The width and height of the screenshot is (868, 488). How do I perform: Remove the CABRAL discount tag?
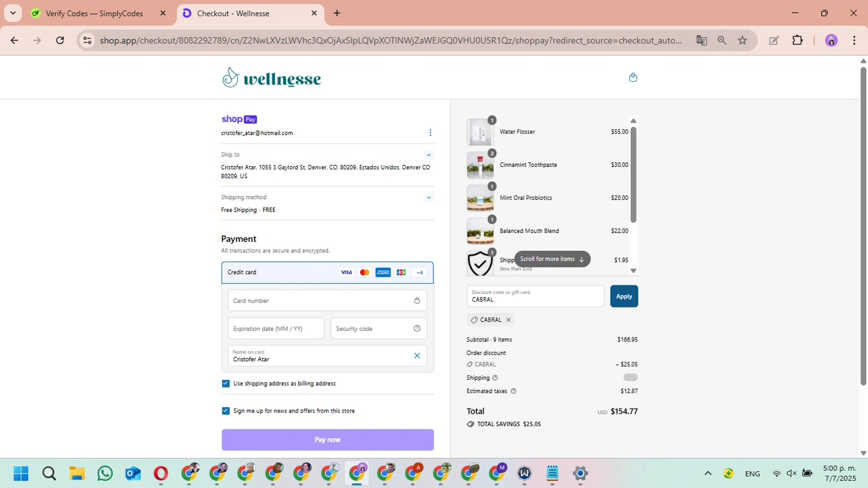[509, 320]
